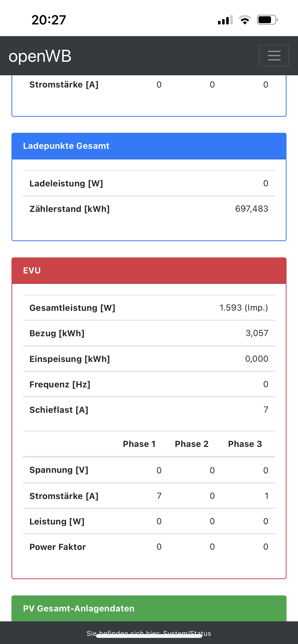This screenshot has height=644, width=298.
Task: Tap the Schieflast [A] row label
Action: tap(59, 410)
